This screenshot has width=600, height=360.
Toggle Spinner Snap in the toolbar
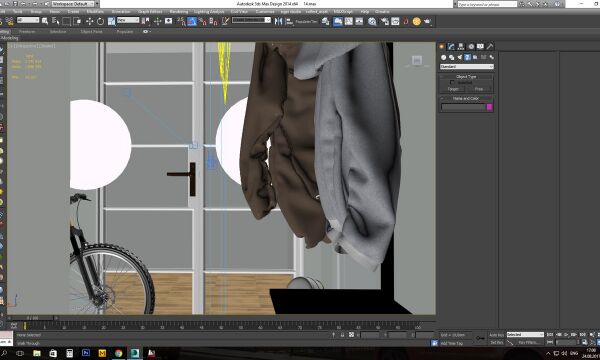pyautogui.click(x=214, y=21)
